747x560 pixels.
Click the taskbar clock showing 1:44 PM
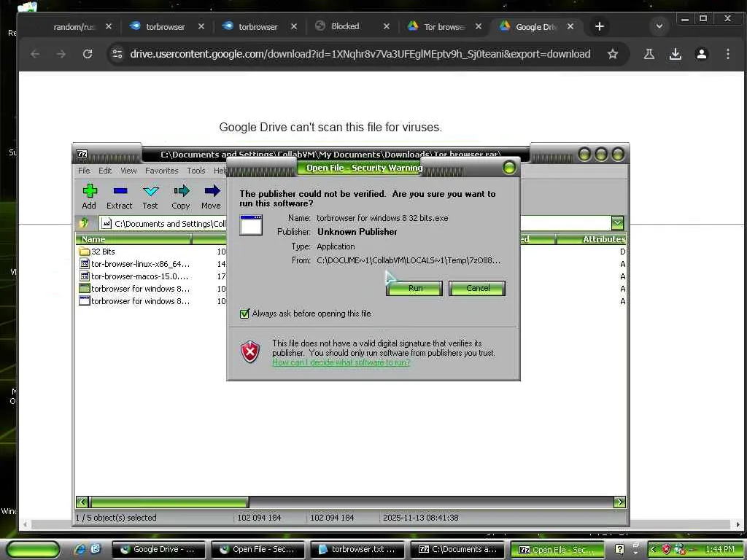point(720,550)
